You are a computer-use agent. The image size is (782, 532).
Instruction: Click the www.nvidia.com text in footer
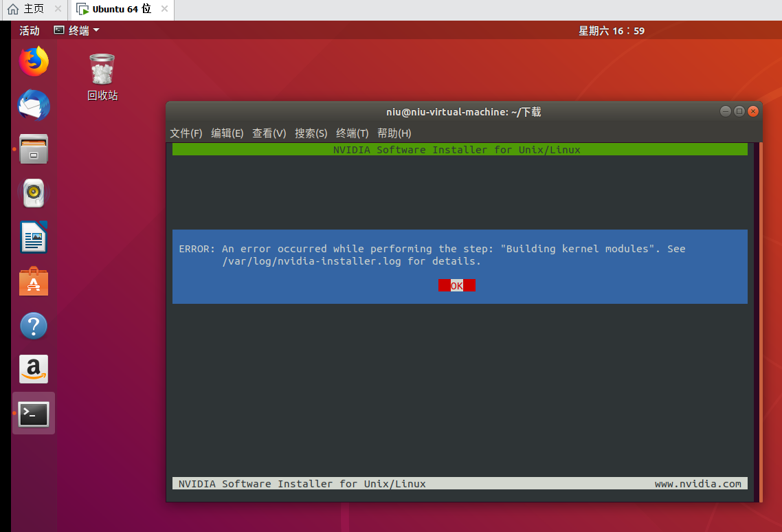click(x=697, y=484)
